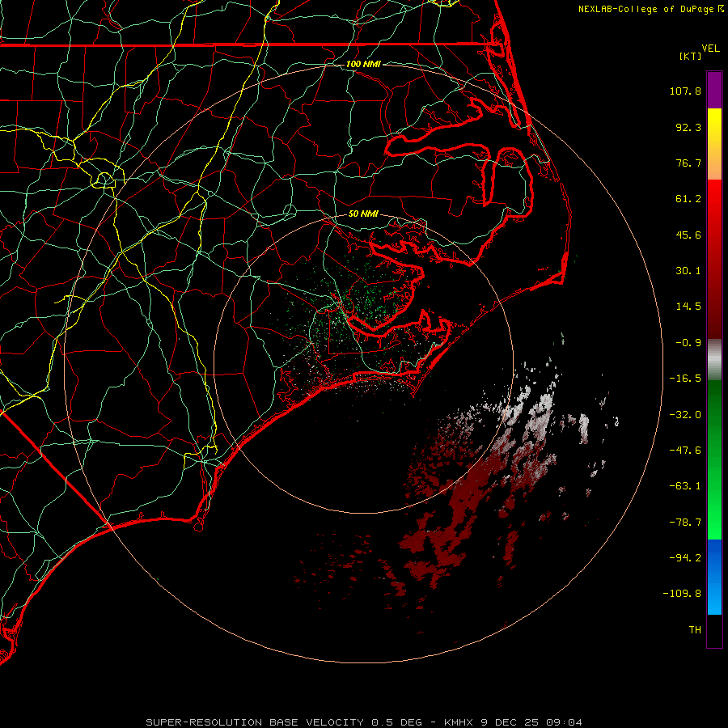Click the VEL legend title

[x=710, y=49]
